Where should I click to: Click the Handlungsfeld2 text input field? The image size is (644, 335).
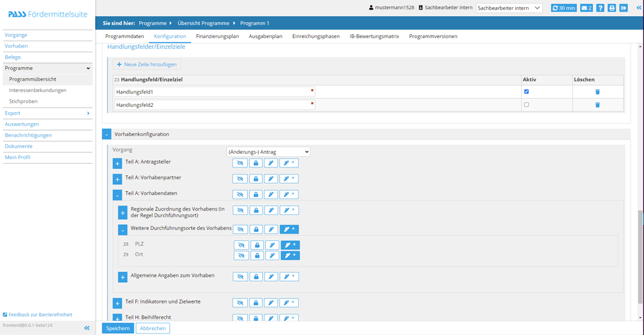point(213,105)
